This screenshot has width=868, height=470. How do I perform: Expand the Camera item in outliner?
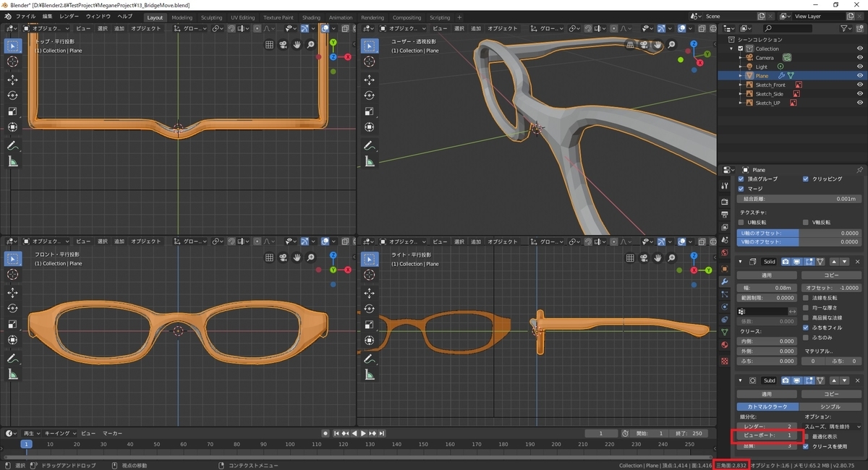tap(740, 58)
